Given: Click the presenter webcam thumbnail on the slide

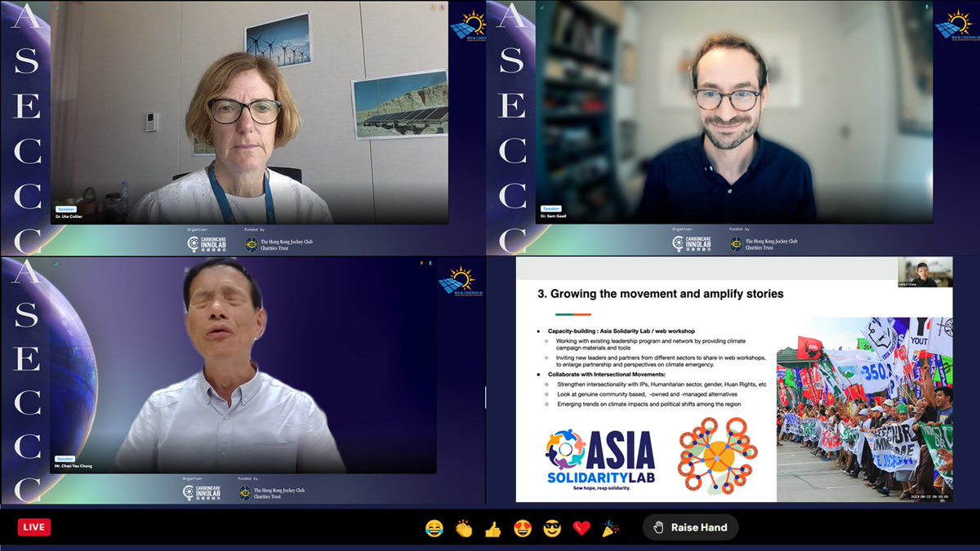Looking at the screenshot, I should (x=925, y=273).
